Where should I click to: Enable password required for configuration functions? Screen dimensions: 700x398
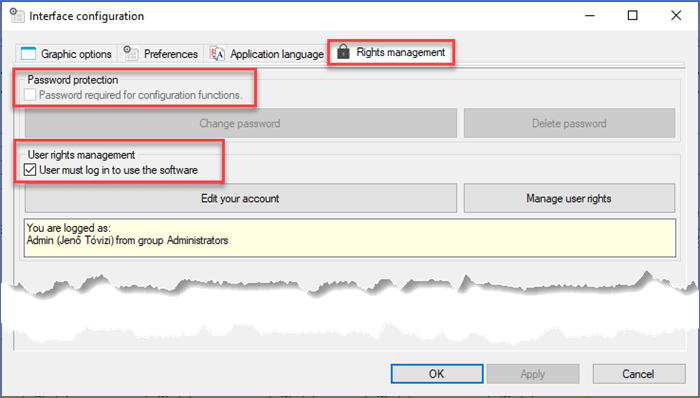pyautogui.click(x=30, y=95)
